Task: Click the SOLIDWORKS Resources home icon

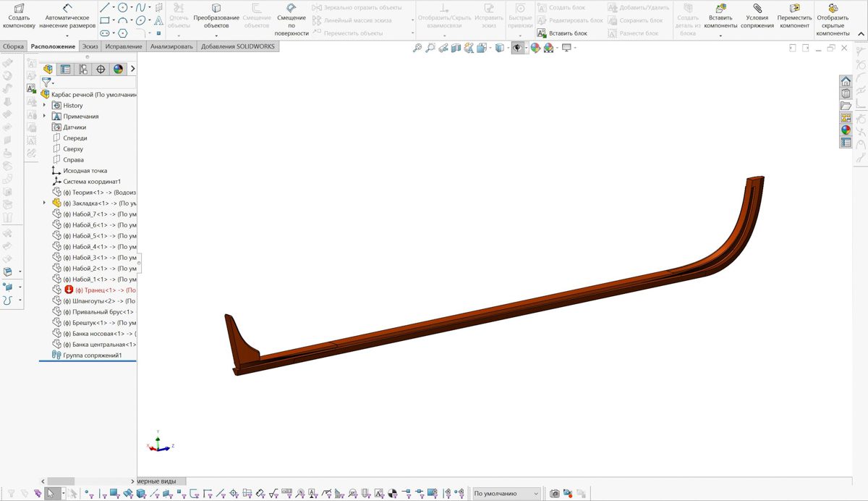Action: pyautogui.click(x=846, y=81)
